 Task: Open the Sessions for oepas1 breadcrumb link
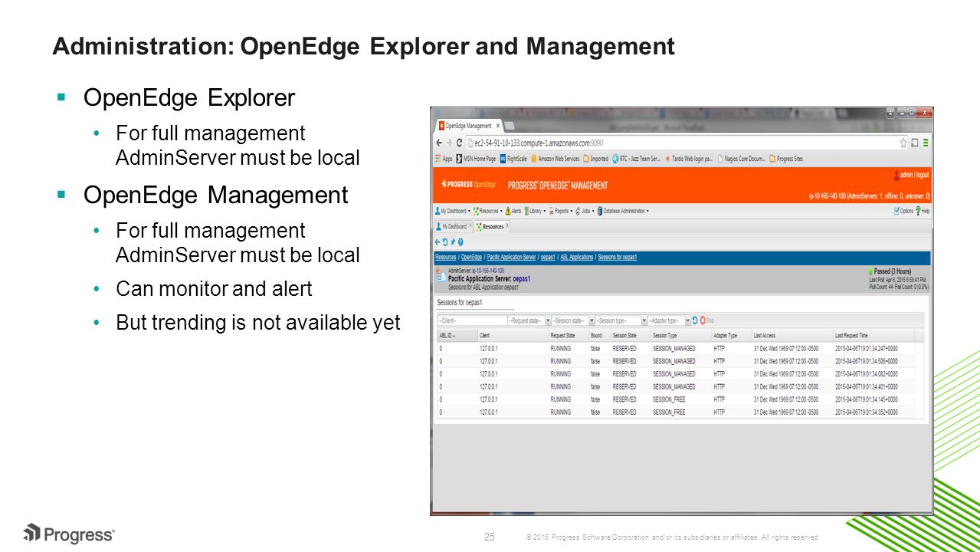[618, 257]
